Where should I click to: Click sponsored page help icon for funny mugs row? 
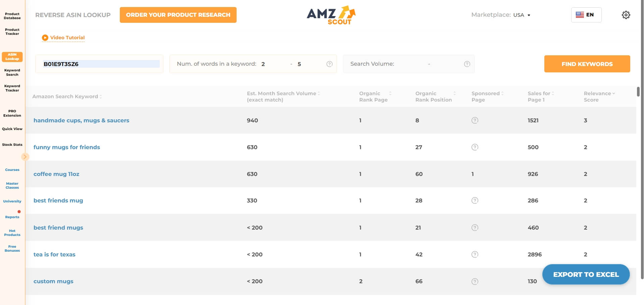(x=475, y=147)
